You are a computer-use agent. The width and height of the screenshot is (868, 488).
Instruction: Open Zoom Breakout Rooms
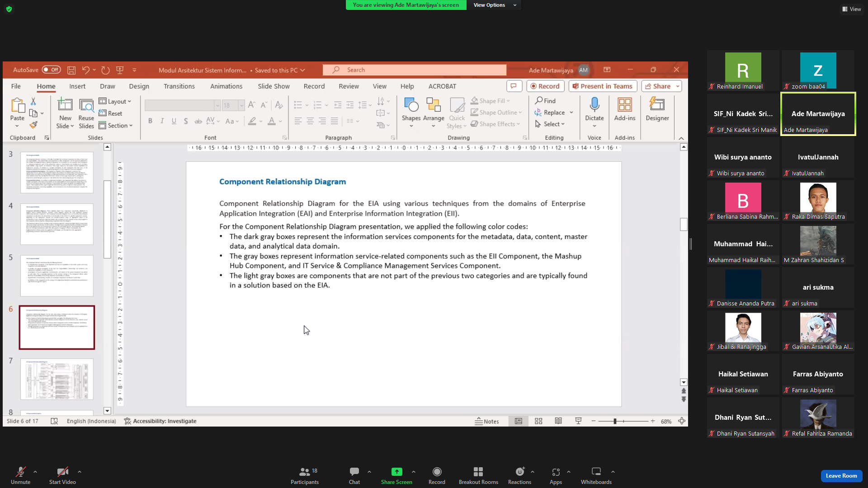[x=478, y=476]
